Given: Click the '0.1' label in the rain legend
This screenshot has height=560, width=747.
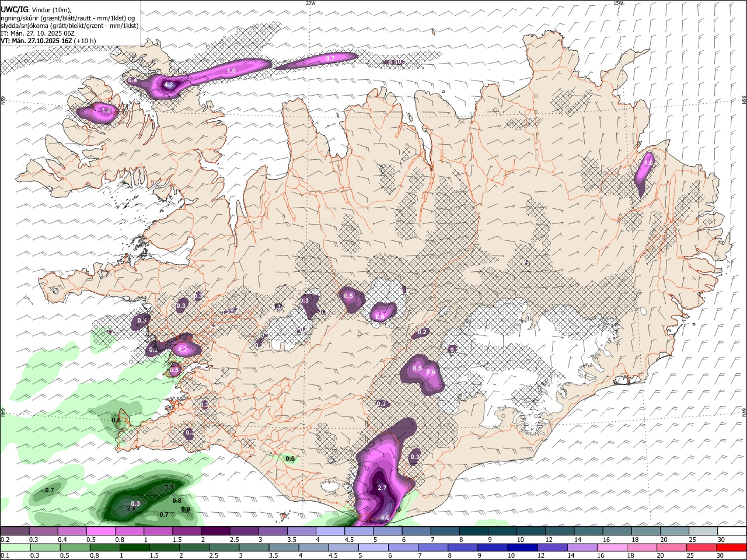Looking at the screenshot, I should tap(4, 555).
